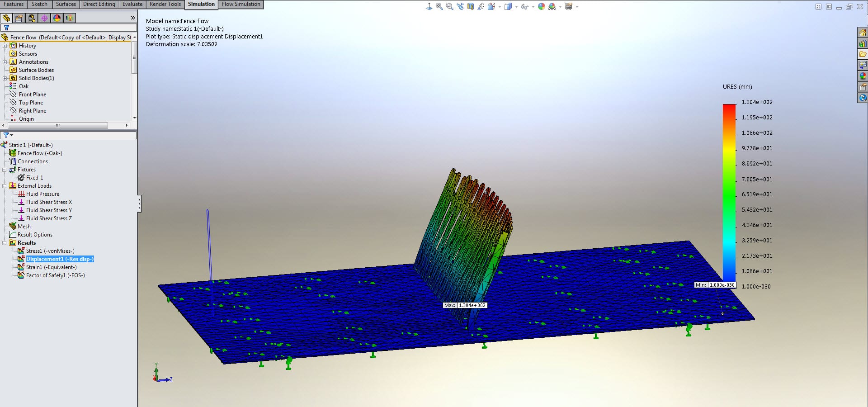Activate the Section View tool

point(471,7)
